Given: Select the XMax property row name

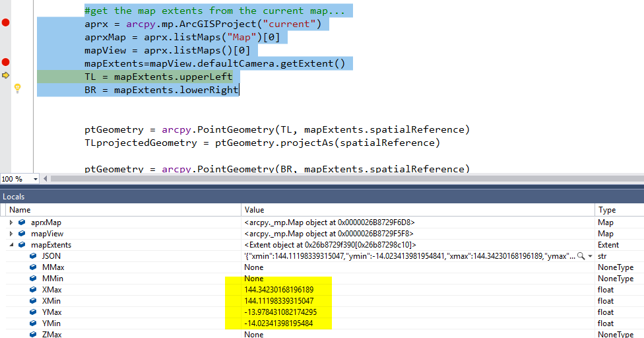Looking at the screenshot, I should (51, 290).
